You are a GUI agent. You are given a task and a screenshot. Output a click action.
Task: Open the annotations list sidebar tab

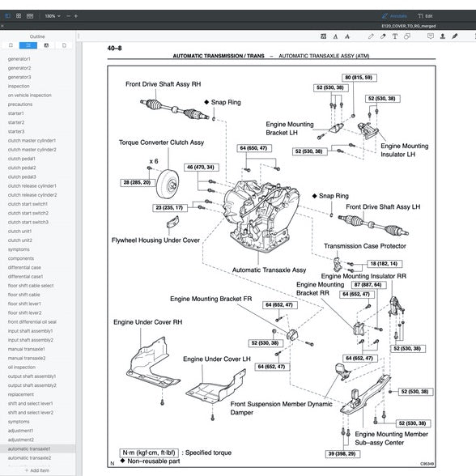pos(46,45)
